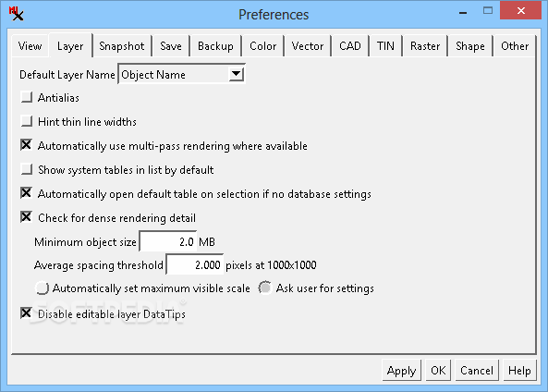Click the Apply button
This screenshot has height=392, width=548.
(x=402, y=370)
